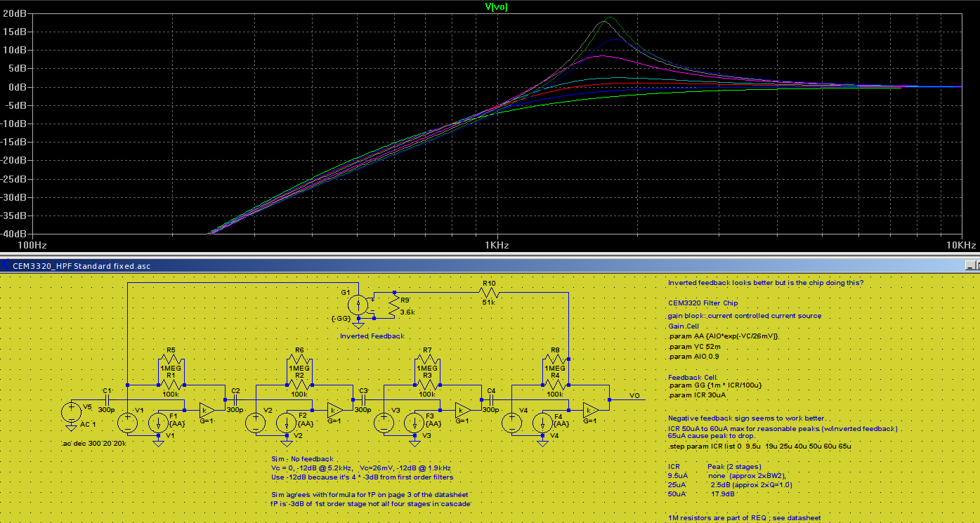The image size is (980, 523).
Task: Click the '.param AIO 0.9' directive
Action: click(x=693, y=357)
